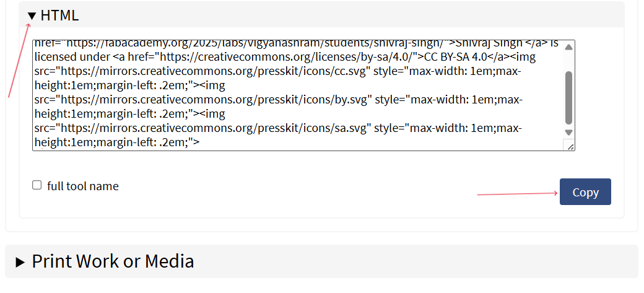The width and height of the screenshot is (644, 293).
Task: Click the blue Copy button
Action: (585, 192)
